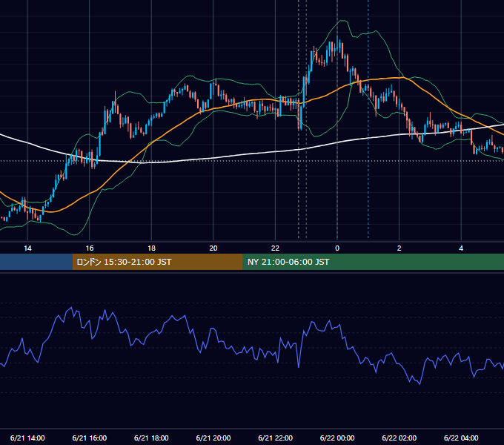Click the hour label 16 on the time axis
This screenshot has height=445, width=504.
pyautogui.click(x=90, y=248)
